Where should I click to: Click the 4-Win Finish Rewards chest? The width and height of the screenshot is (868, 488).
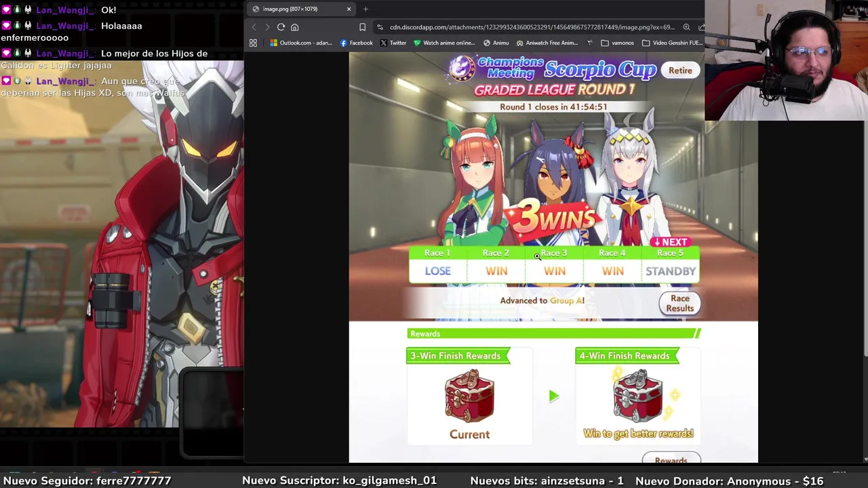tap(637, 396)
